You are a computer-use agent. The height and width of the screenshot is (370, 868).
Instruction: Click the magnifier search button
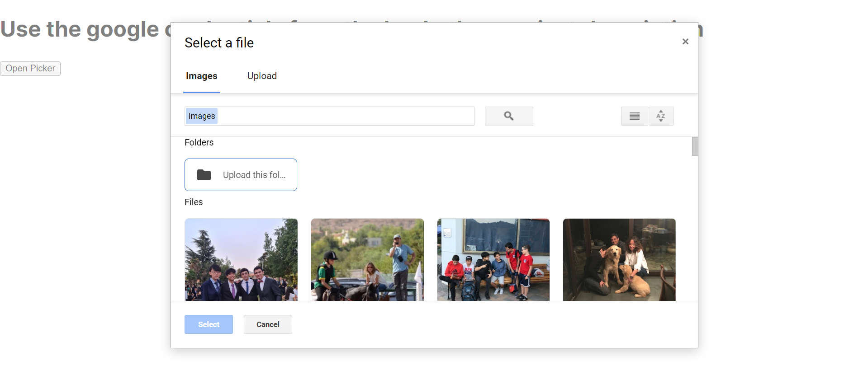tap(509, 116)
